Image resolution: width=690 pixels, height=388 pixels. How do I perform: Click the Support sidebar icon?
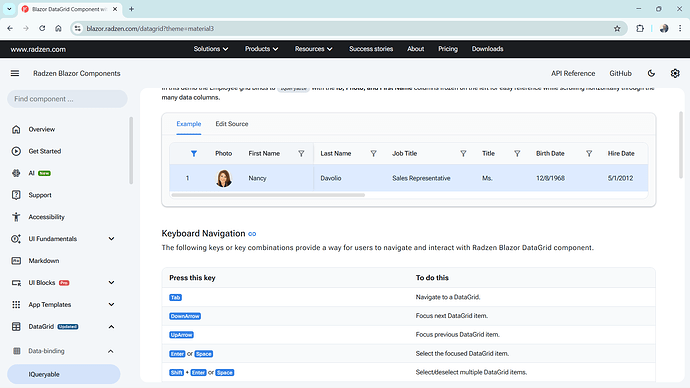point(16,195)
